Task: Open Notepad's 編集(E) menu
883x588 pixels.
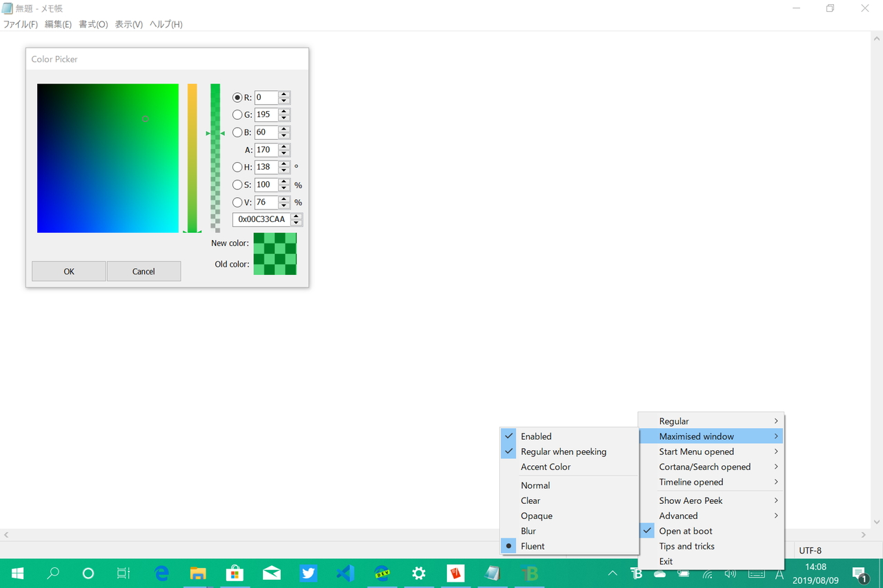Action: (58, 24)
